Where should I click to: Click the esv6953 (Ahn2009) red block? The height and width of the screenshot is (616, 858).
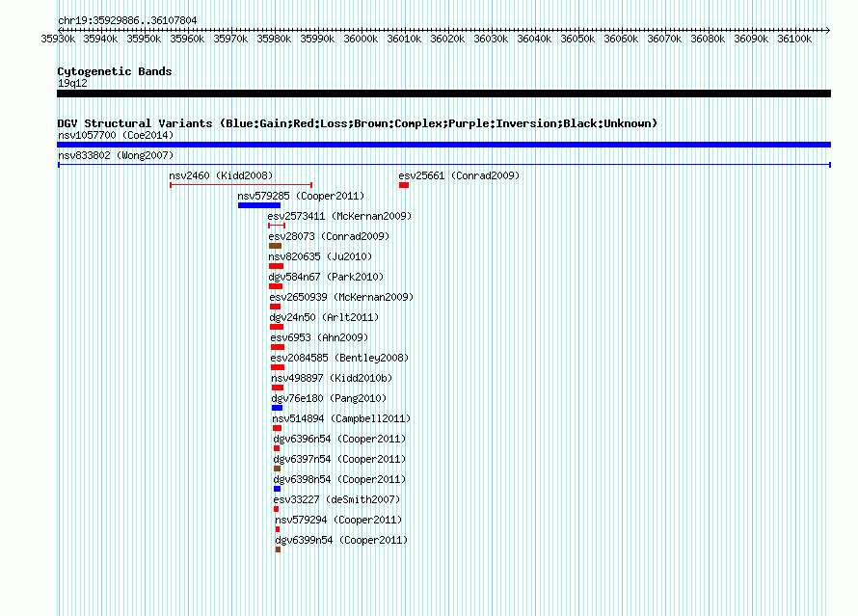click(278, 347)
